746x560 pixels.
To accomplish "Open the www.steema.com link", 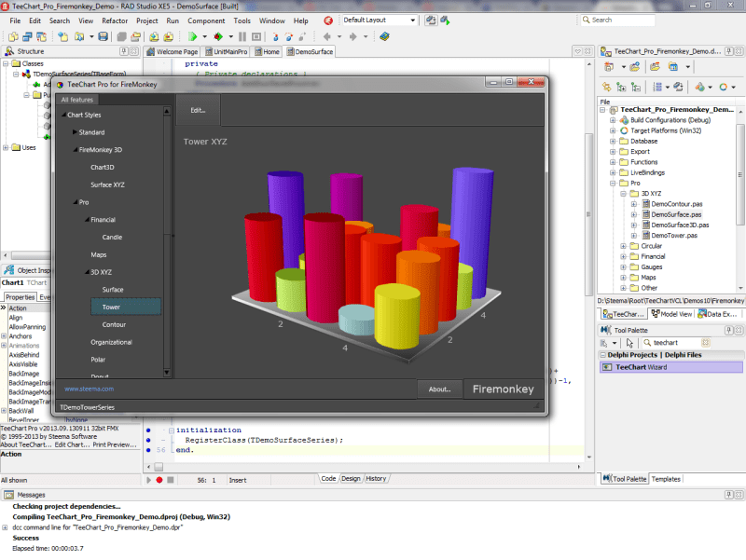I will point(89,389).
